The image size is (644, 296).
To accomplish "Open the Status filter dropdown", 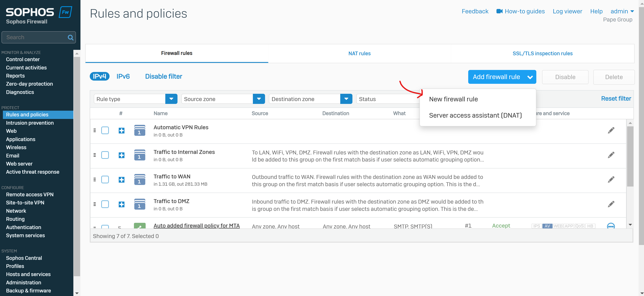I will coord(388,99).
